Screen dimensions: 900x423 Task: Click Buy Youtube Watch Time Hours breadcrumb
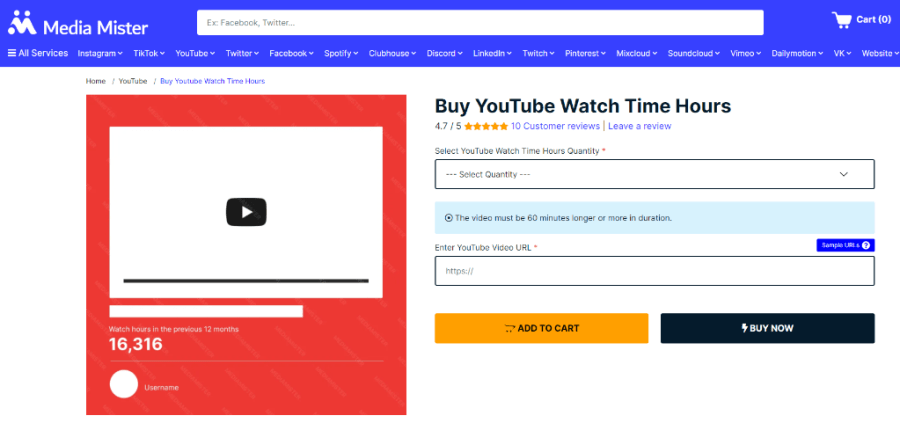tap(212, 82)
